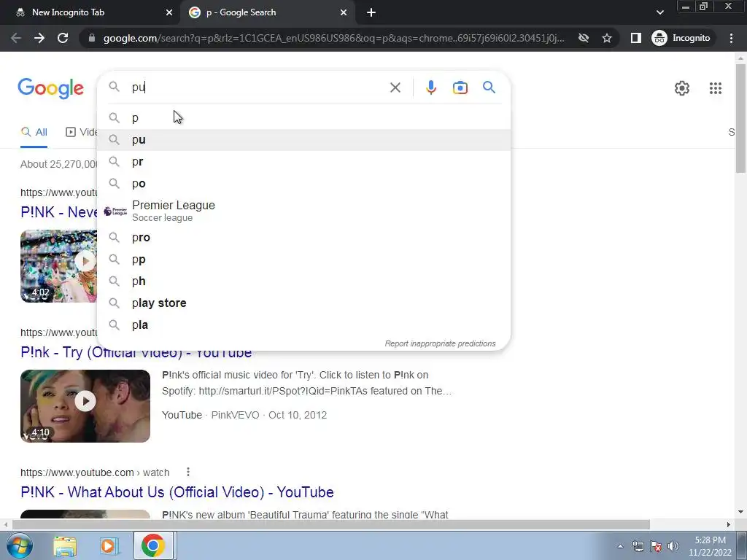Choose the 'ph' suggestion

303,281
